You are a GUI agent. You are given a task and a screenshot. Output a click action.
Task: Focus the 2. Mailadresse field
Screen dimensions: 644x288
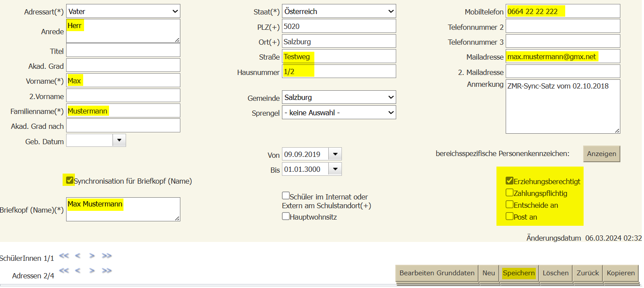[563, 72]
